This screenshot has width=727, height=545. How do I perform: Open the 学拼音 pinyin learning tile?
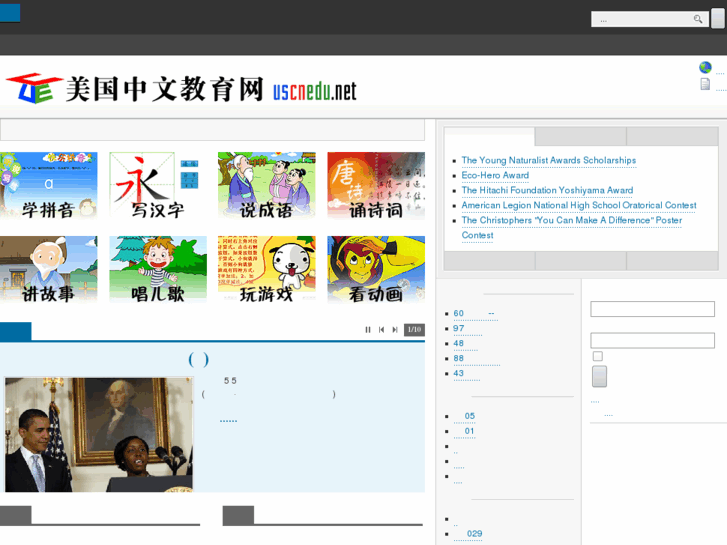tap(49, 186)
